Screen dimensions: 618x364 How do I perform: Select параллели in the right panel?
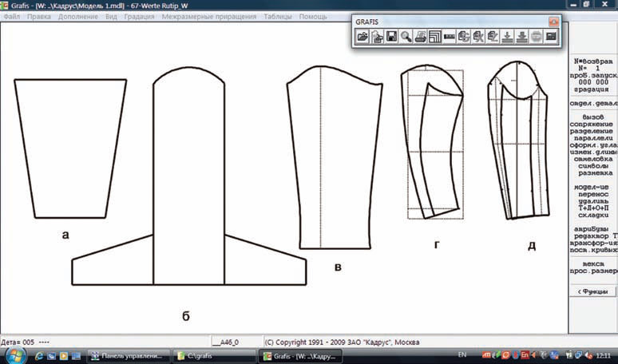[x=593, y=138]
